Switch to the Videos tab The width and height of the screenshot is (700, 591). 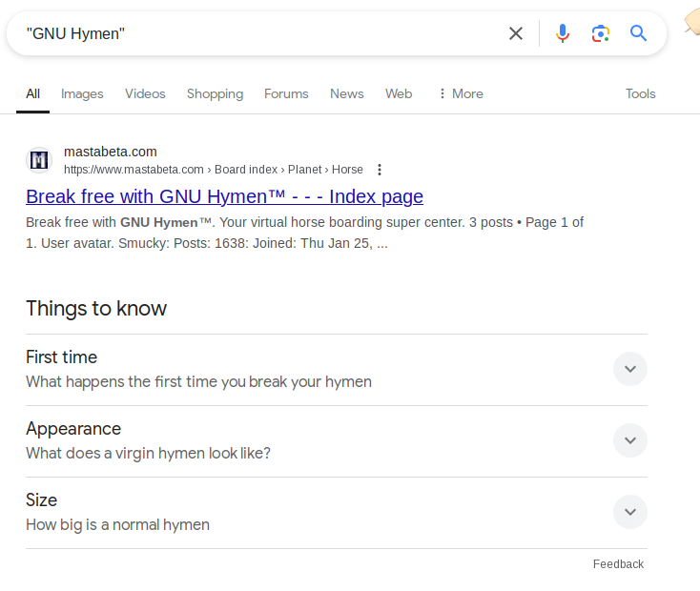(145, 93)
